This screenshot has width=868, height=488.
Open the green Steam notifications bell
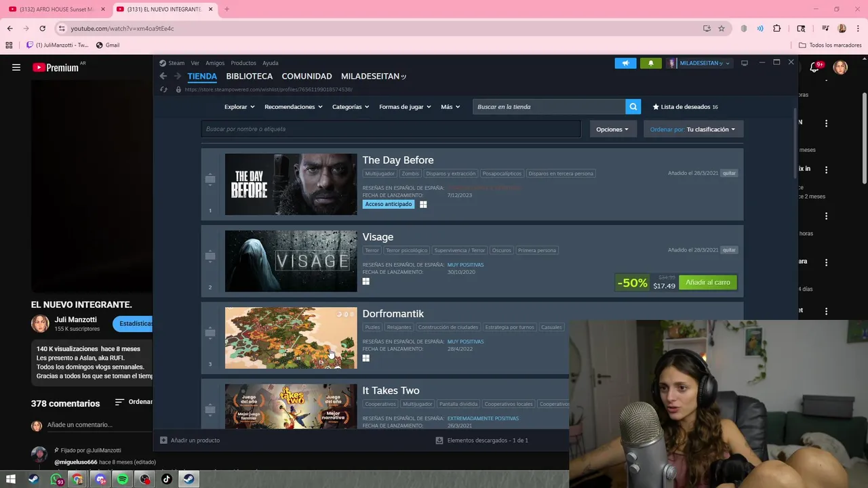[650, 63]
